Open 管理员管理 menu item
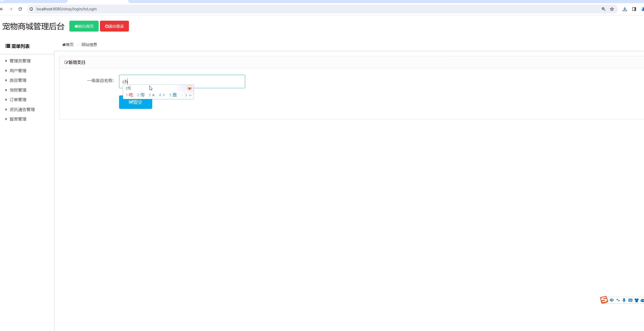This screenshot has height=331, width=644. (20, 61)
